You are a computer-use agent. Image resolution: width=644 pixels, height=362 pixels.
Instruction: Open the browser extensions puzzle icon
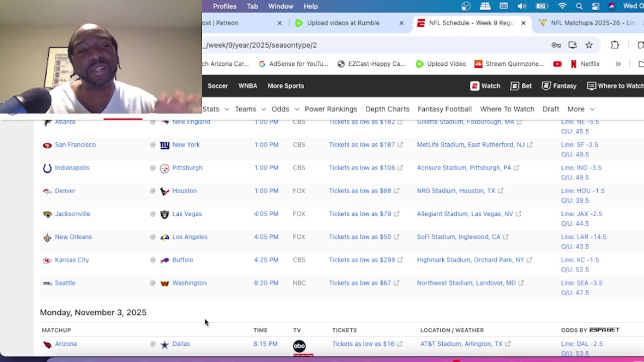615,45
